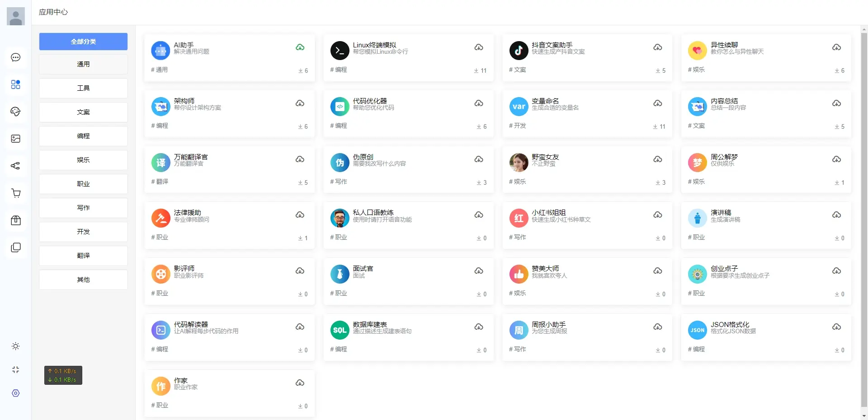Click the share nodes sidebar icon

pos(15,166)
